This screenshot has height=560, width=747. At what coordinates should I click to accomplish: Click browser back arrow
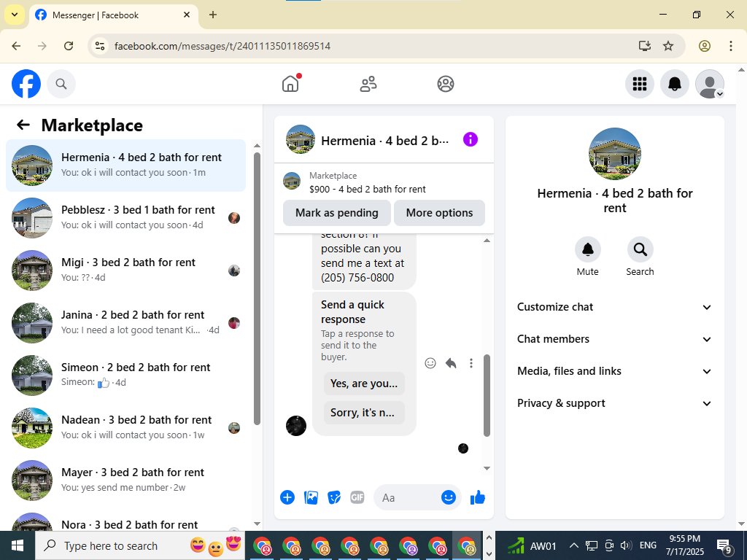[16, 46]
